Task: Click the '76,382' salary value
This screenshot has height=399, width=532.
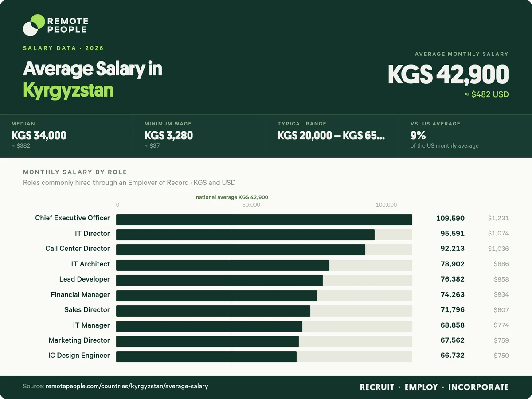Action: [x=452, y=279]
